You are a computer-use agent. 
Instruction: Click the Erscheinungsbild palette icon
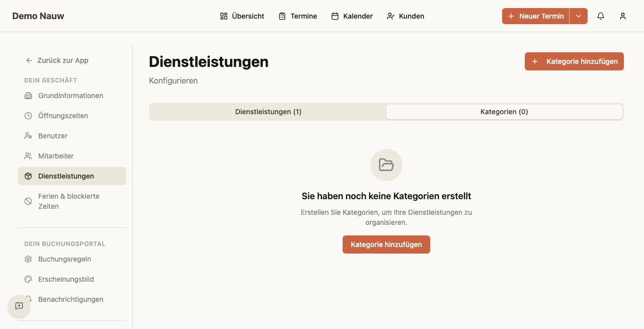[x=28, y=279]
